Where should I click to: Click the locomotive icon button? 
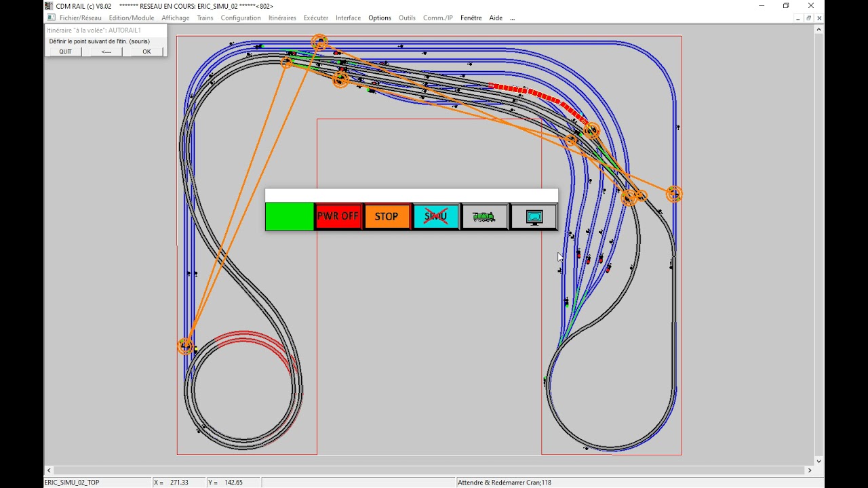pyautogui.click(x=484, y=216)
